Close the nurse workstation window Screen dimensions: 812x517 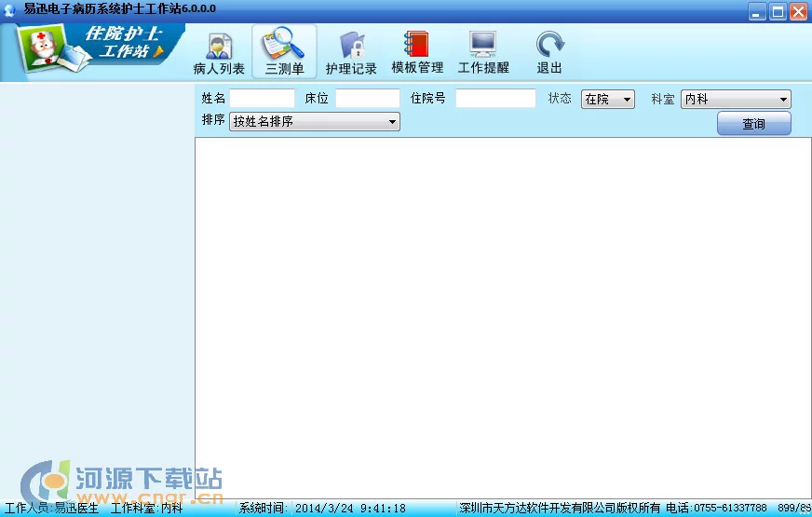coord(798,11)
